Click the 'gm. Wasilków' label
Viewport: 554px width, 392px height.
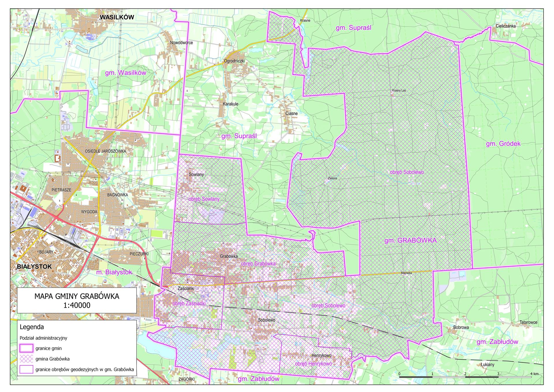point(126,73)
